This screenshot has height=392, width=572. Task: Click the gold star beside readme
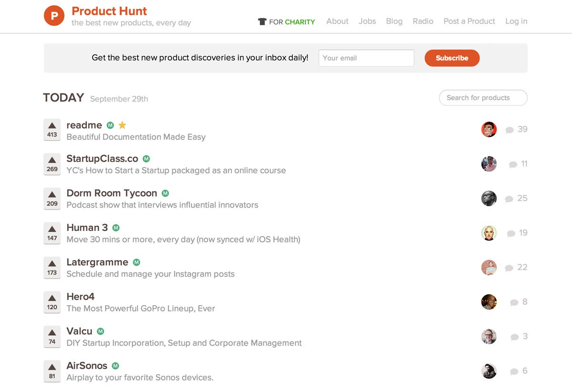pos(122,125)
